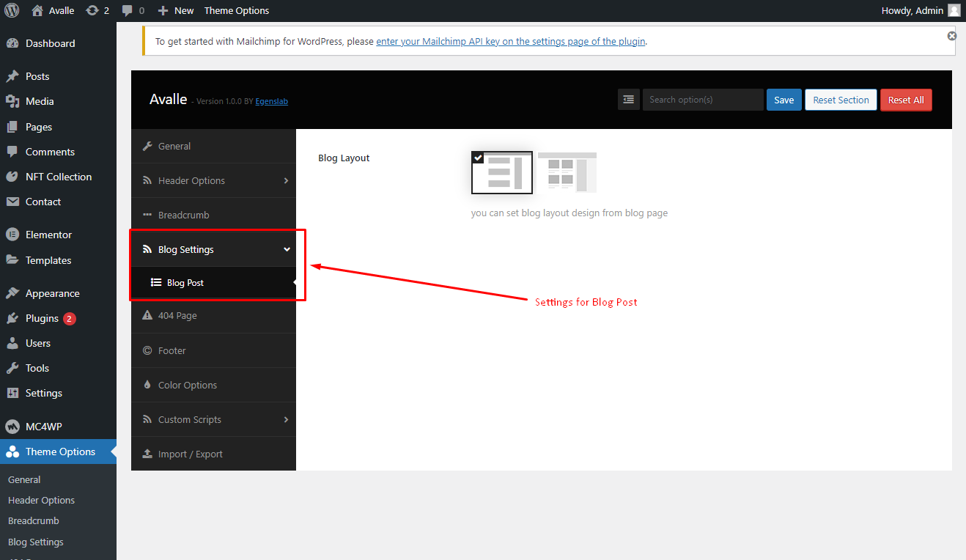Click the Plugins update badge 2
This screenshot has width=966, height=560.
click(x=70, y=319)
